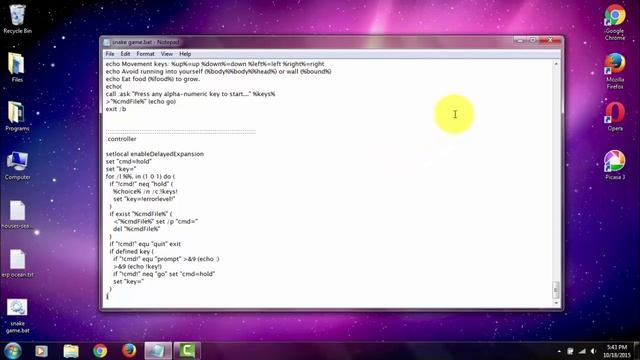Click Notepad scrollbar down arrow
The height and width of the screenshot is (360, 640).
click(556, 303)
